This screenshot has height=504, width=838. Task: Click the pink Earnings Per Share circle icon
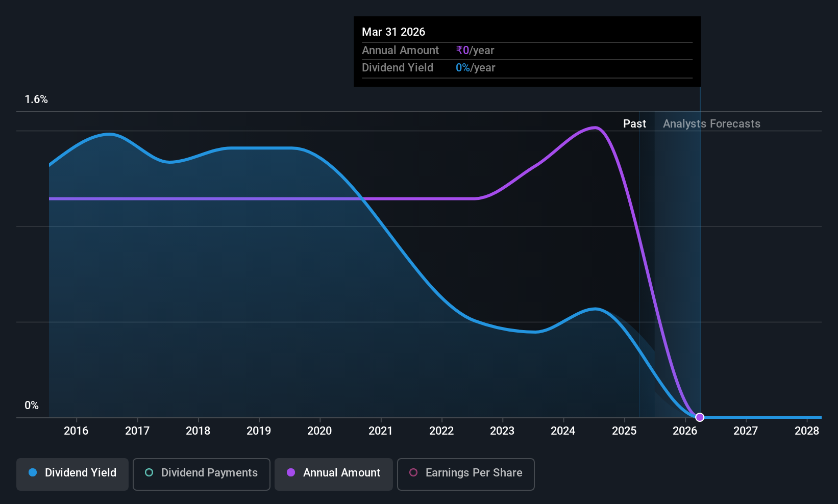point(413,472)
